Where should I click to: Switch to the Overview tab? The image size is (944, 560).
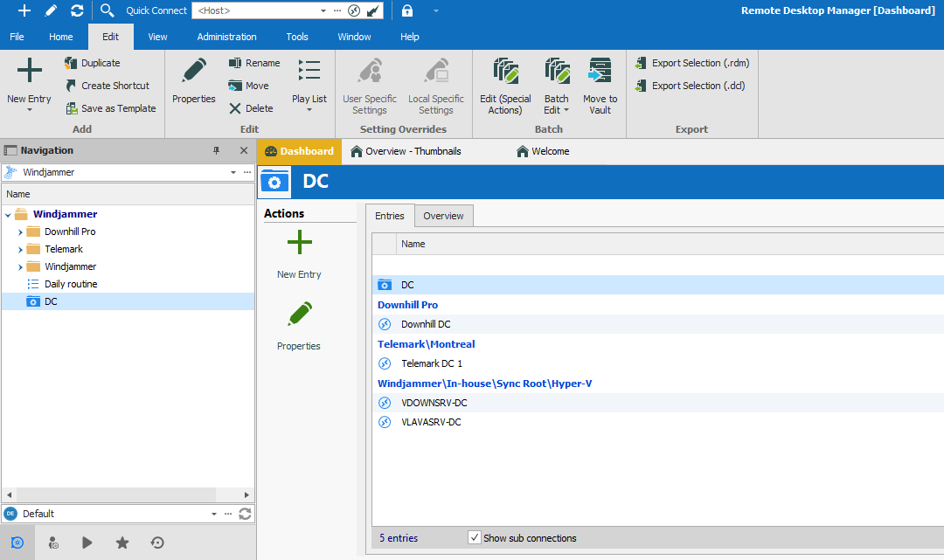click(x=443, y=216)
